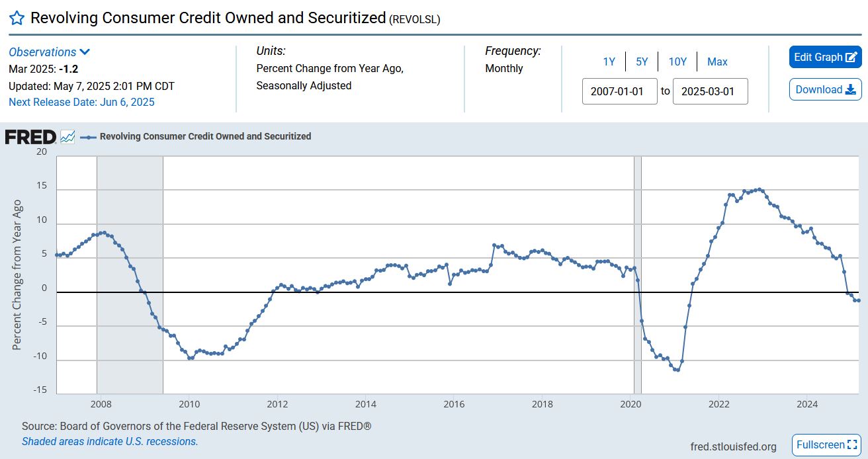Click the last data point on the line
The height and width of the screenshot is (459, 868).
(858, 300)
